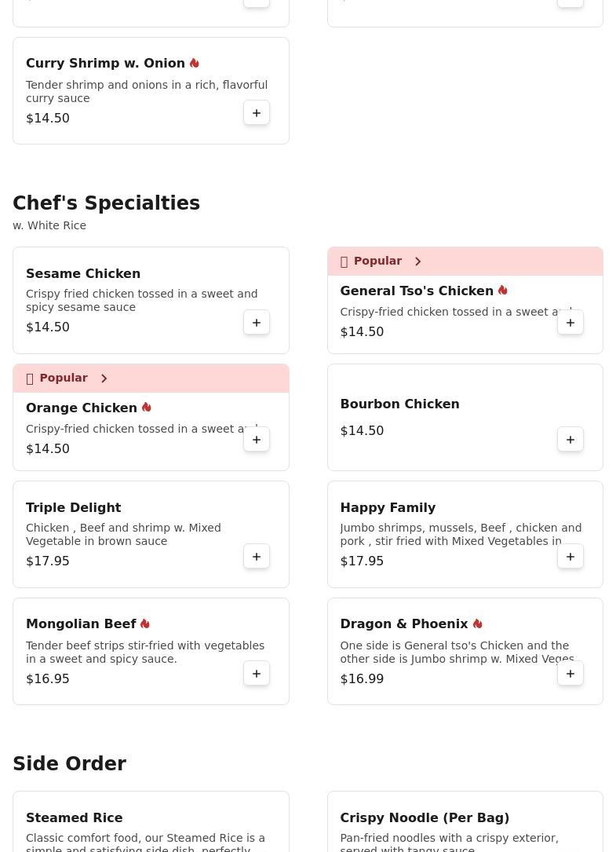The image size is (616, 852).
Task: Click plus button for Orange Chicken
Action: pyautogui.click(x=257, y=440)
